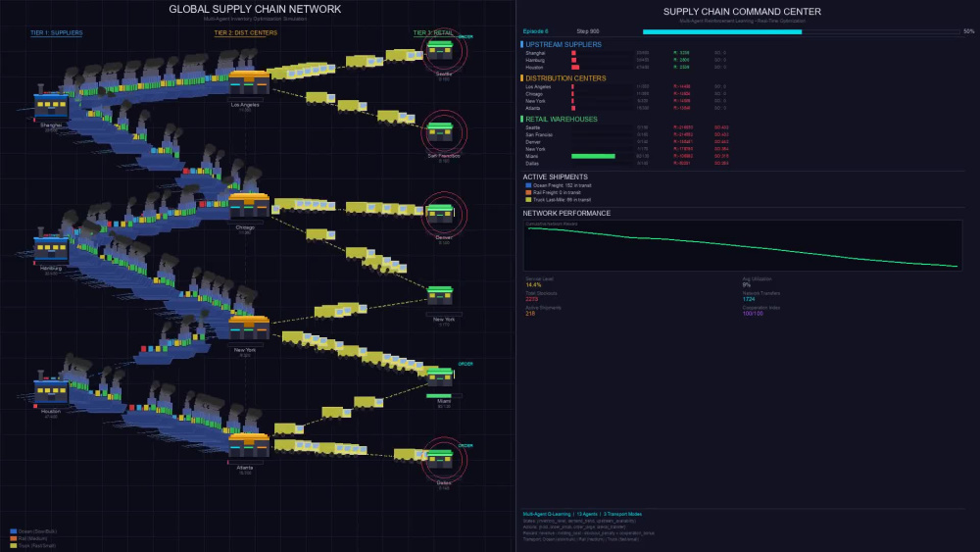Click the Houston red inventory bar

(575, 68)
